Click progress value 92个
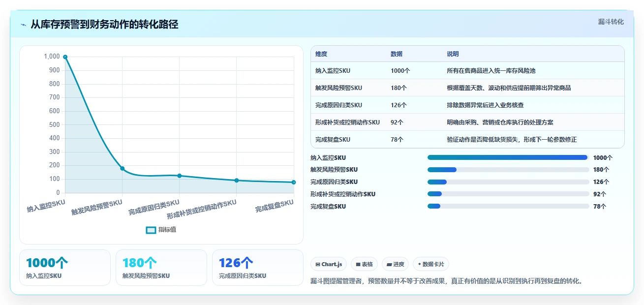This screenshot has height=305, width=644. click(600, 194)
